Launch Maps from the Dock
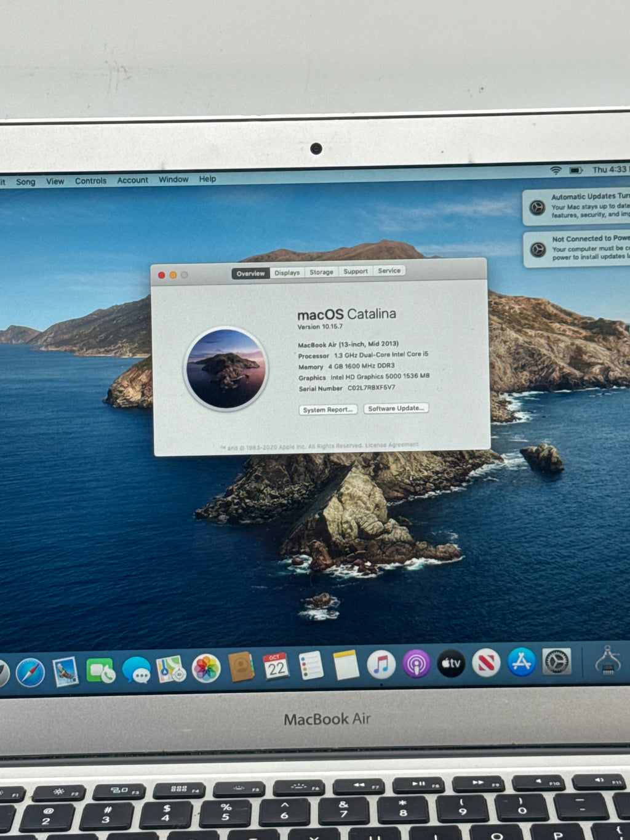 171,670
